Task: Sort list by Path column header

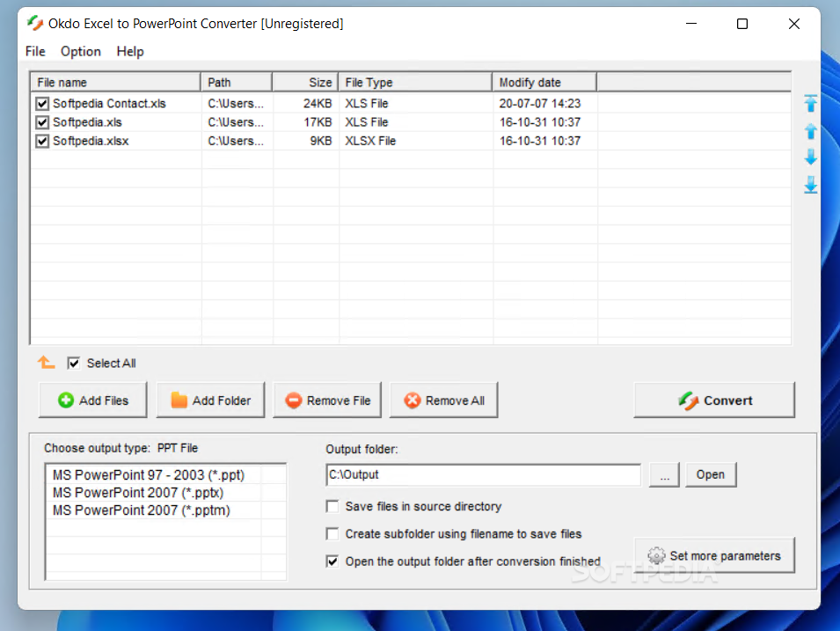Action: 237,82
